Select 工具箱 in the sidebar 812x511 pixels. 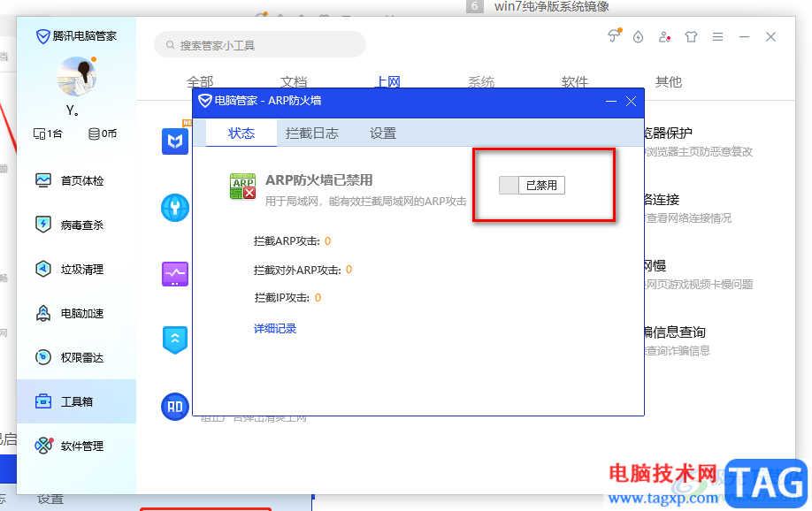77,401
